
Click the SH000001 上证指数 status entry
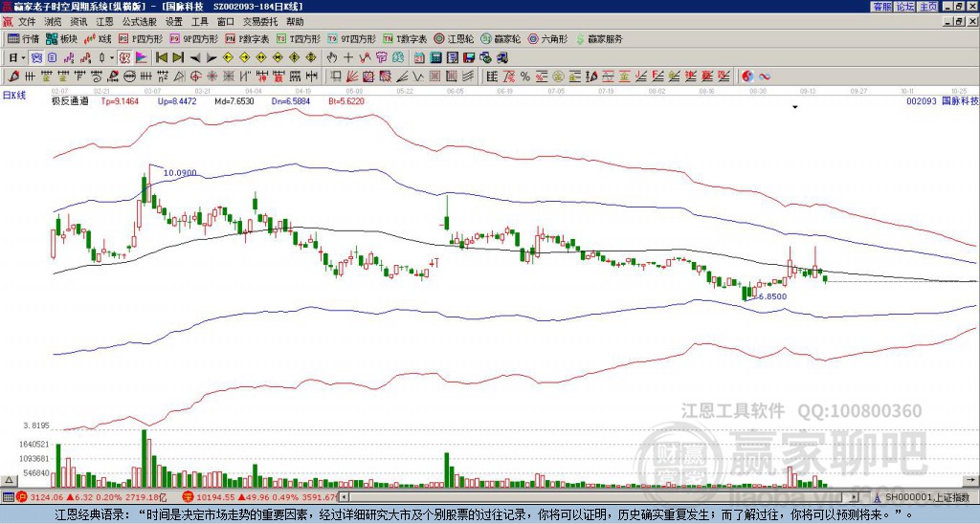(926, 497)
